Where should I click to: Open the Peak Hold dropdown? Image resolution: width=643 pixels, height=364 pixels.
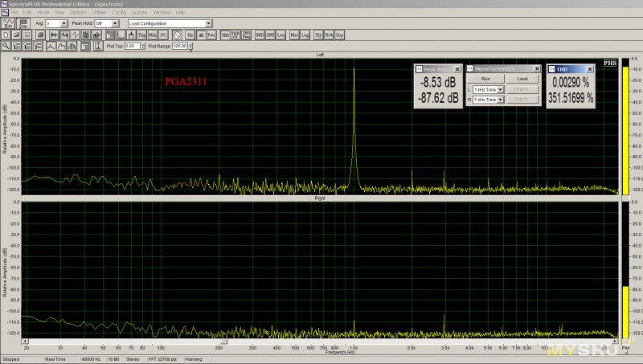point(115,24)
